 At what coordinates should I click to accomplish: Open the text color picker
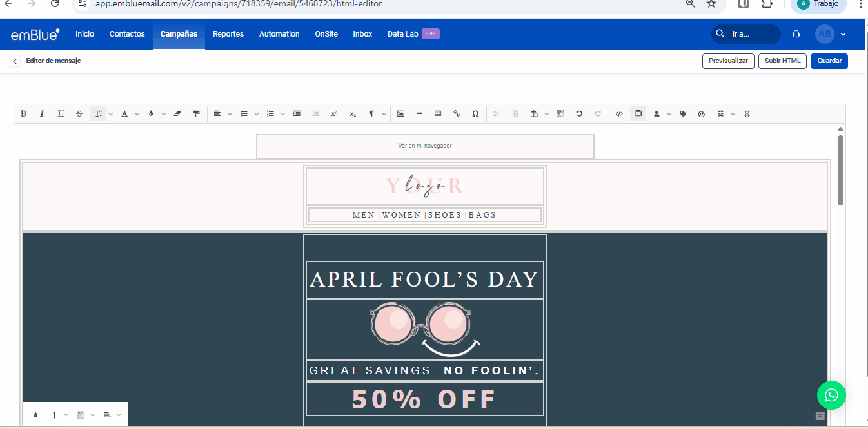coord(125,114)
